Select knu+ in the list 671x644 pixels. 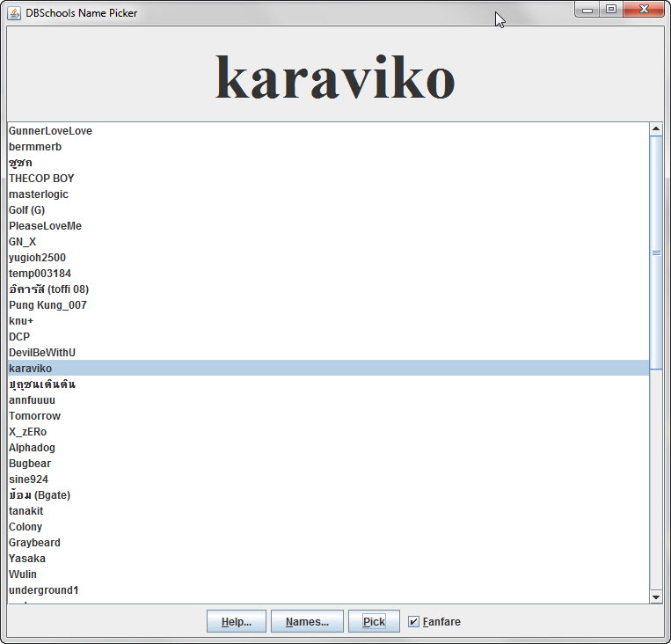(328, 321)
